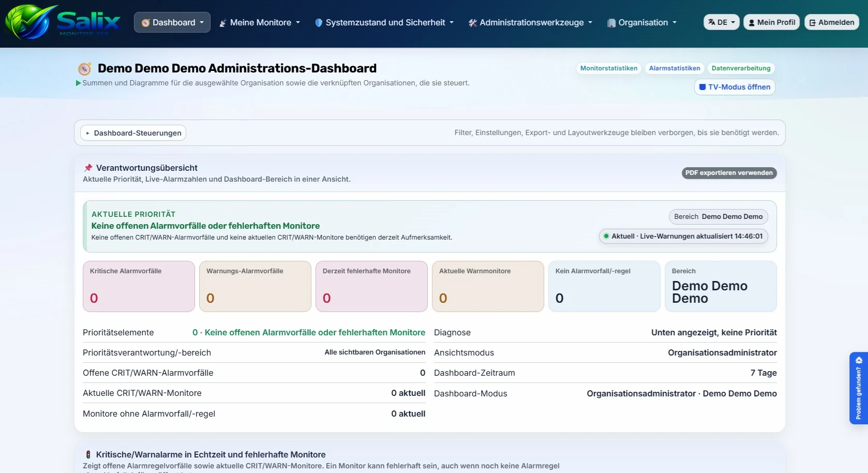Image resolution: width=868 pixels, height=473 pixels.
Task: Open the Administrationswerkzeuge dropdown
Action: 530,22
